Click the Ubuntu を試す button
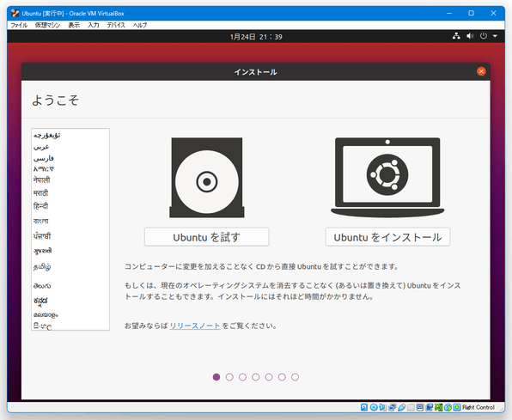 tap(207, 237)
